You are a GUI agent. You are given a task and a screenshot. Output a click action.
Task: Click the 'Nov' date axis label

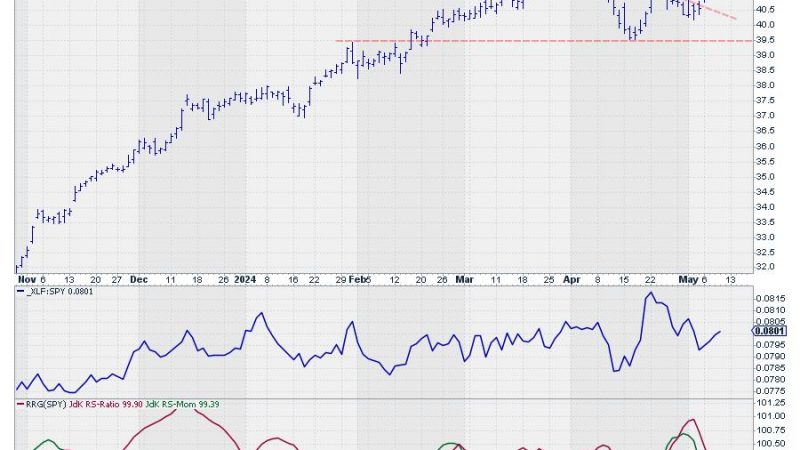click(x=27, y=280)
